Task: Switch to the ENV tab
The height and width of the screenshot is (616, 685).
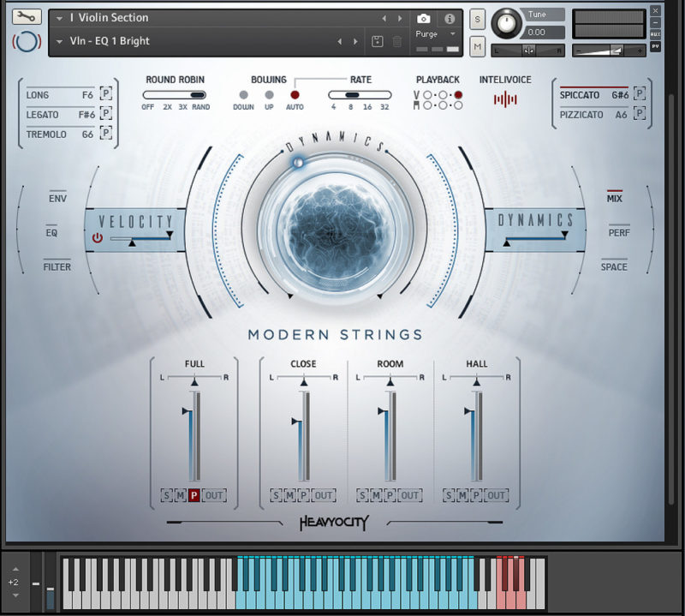Action: (57, 198)
